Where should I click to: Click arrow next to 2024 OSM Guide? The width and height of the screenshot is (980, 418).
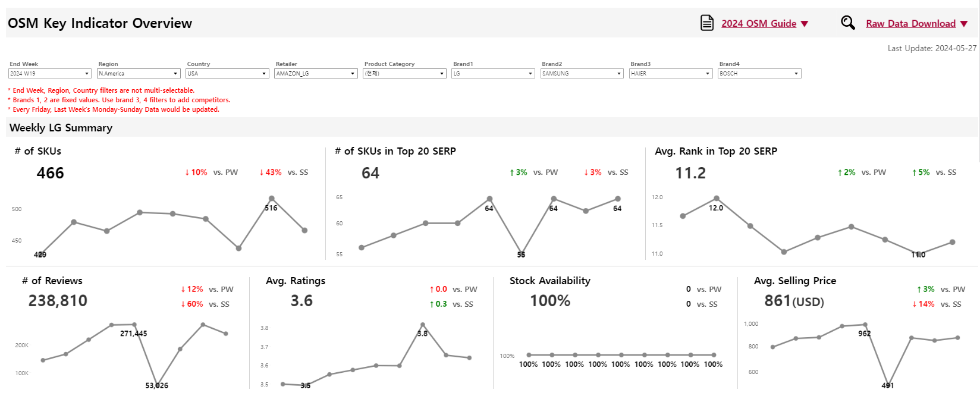point(805,24)
